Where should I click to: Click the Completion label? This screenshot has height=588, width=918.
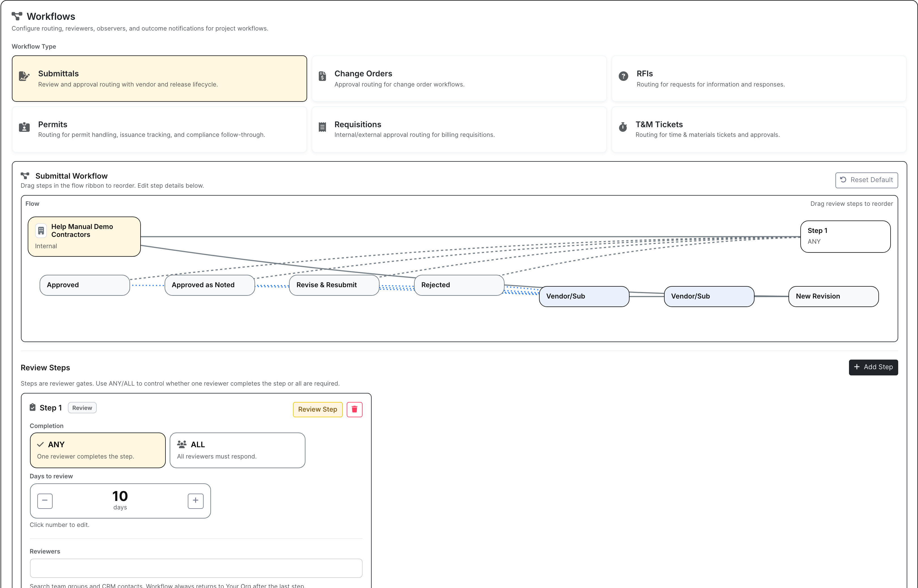[x=47, y=426]
